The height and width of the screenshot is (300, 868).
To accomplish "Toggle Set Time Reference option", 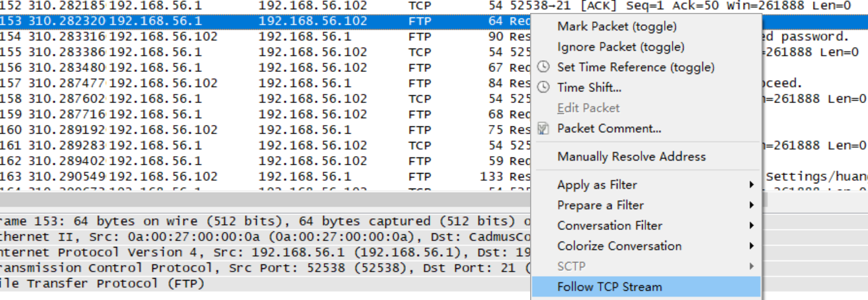I will (x=636, y=67).
